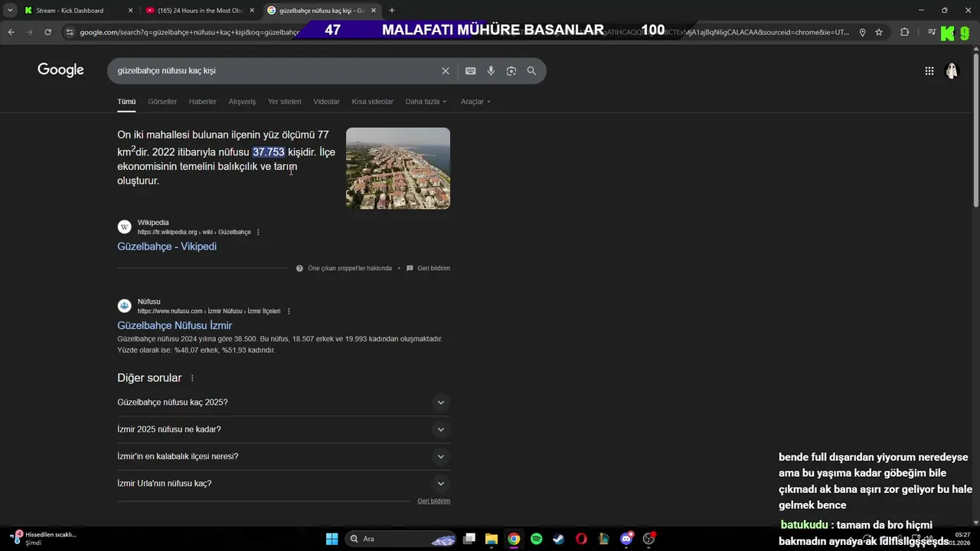980x551 pixels.
Task: Select the Tümü search tab
Action: pos(126,102)
